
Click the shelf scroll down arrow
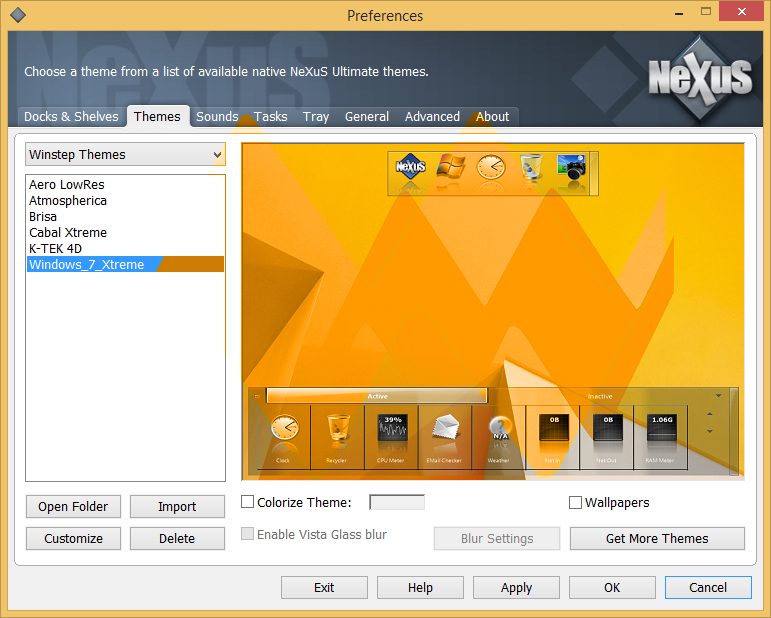tap(710, 431)
